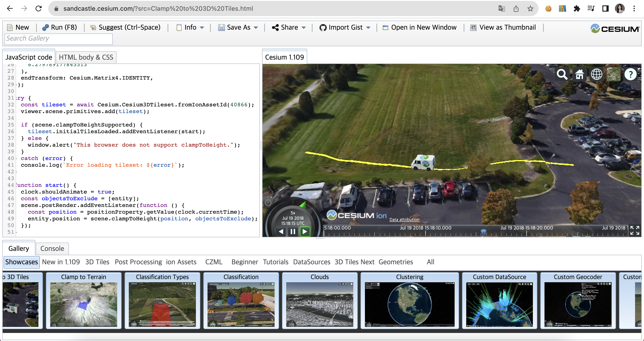Image resolution: width=644 pixels, height=341 pixels.
Task: Open the base layer imagery picker
Action: (x=614, y=74)
